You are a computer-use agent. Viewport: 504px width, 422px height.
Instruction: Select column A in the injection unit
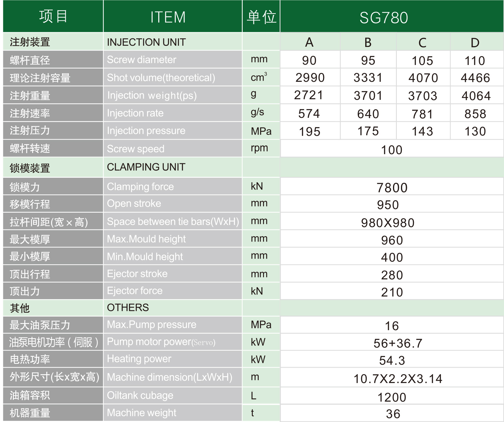[309, 43]
